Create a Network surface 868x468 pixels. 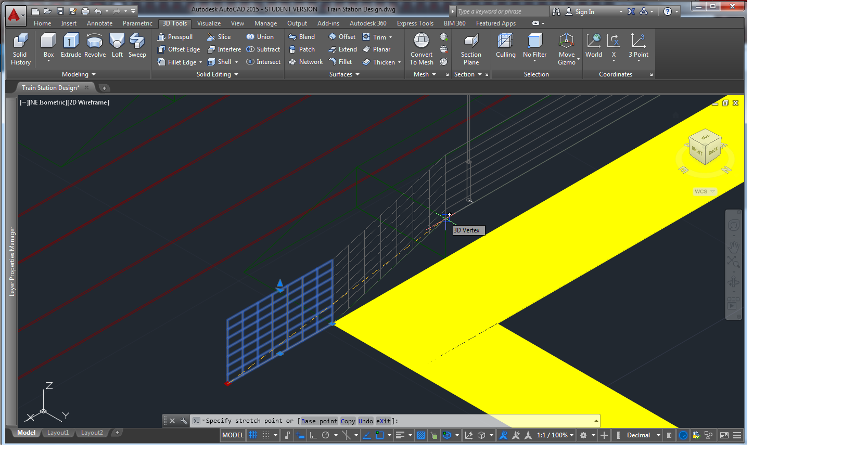tap(306, 62)
